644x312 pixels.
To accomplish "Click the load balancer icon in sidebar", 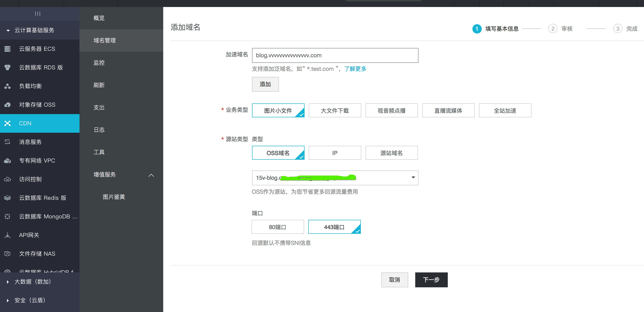I will pos(7,86).
